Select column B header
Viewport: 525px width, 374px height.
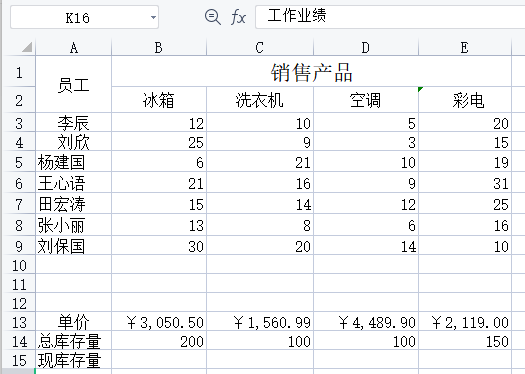click(x=159, y=48)
